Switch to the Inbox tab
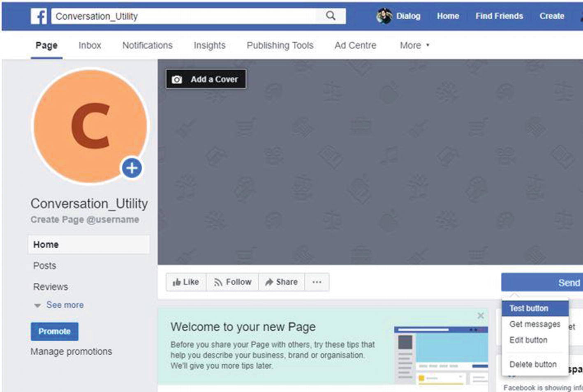This screenshot has width=583, height=392. click(90, 45)
